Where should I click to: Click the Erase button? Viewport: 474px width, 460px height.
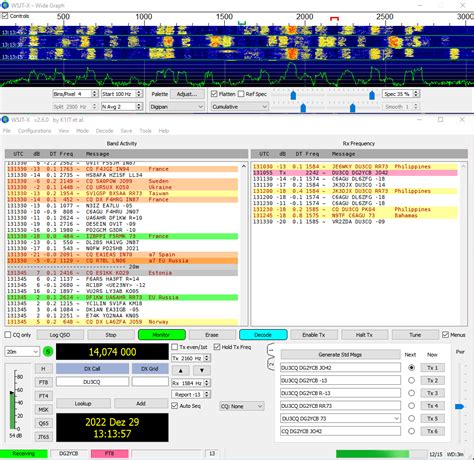pyautogui.click(x=212, y=335)
